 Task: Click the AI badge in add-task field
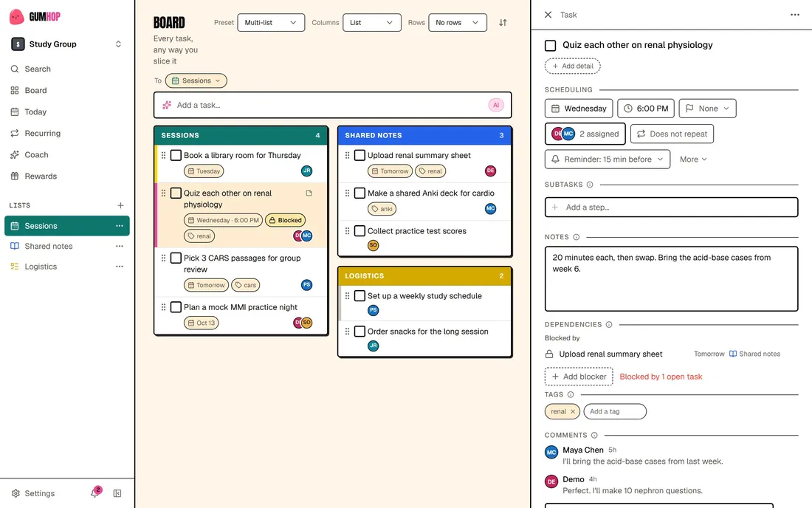pyautogui.click(x=495, y=105)
